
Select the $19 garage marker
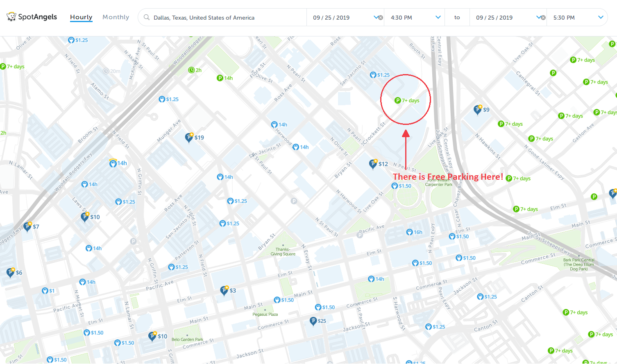pyautogui.click(x=194, y=138)
